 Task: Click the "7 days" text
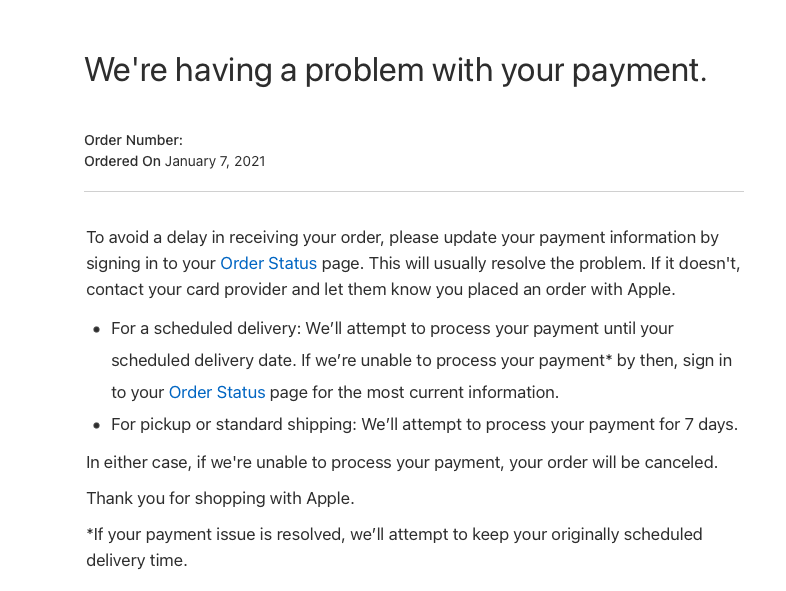tap(711, 424)
